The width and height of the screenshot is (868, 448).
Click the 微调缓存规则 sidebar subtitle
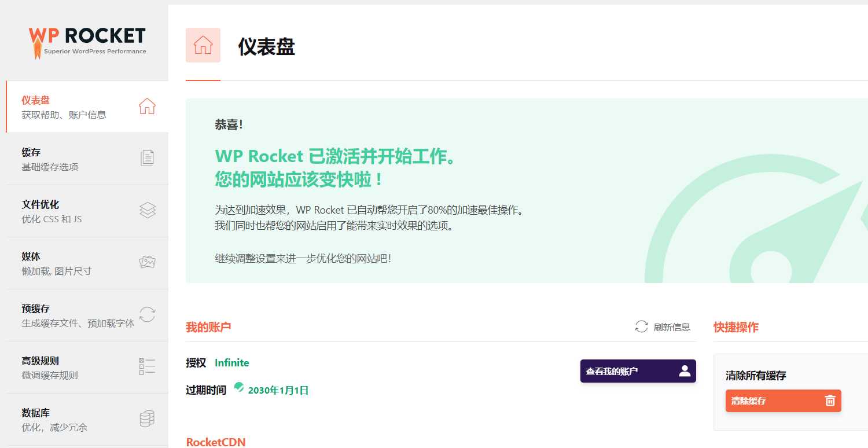click(x=50, y=375)
